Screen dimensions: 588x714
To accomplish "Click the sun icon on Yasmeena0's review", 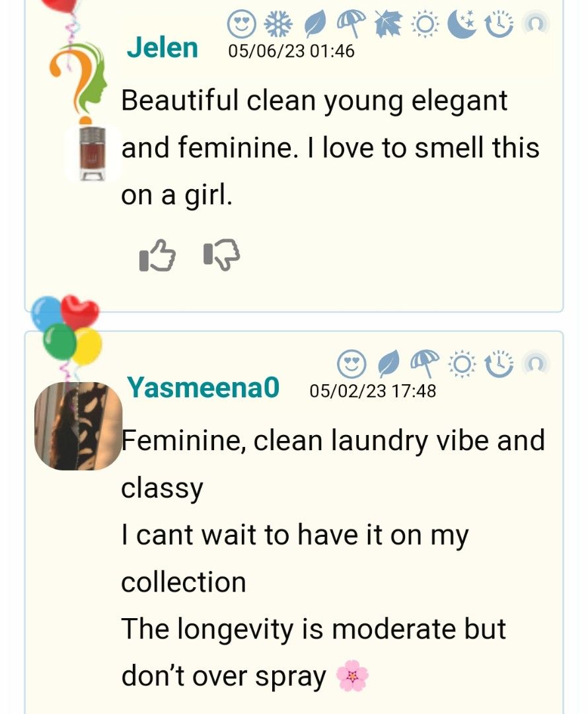I will (x=461, y=363).
